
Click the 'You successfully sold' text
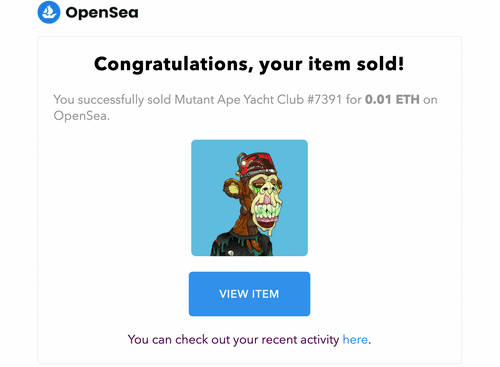[112, 100]
